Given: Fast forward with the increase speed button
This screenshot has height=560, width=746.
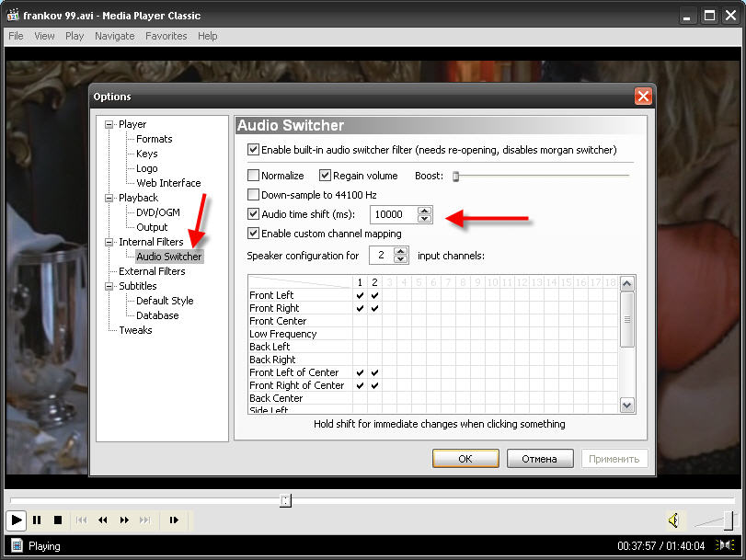Looking at the screenshot, I should point(124,520).
